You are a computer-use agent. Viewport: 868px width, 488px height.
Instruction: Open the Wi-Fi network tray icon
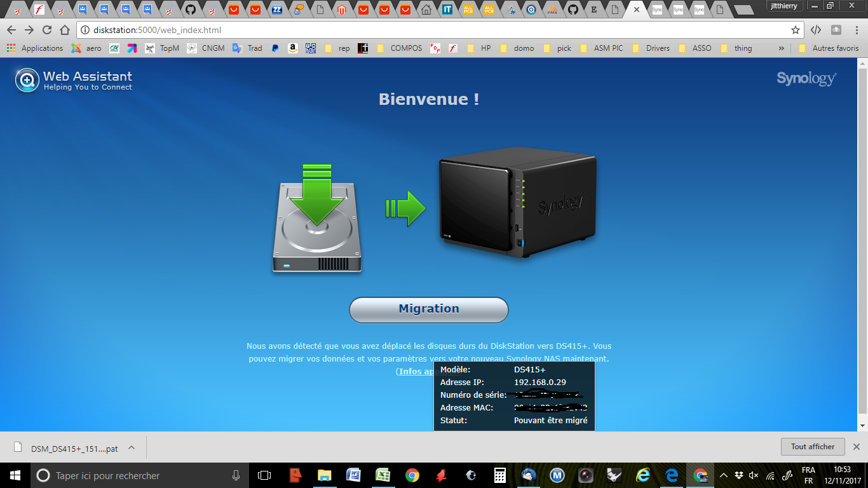(x=770, y=475)
